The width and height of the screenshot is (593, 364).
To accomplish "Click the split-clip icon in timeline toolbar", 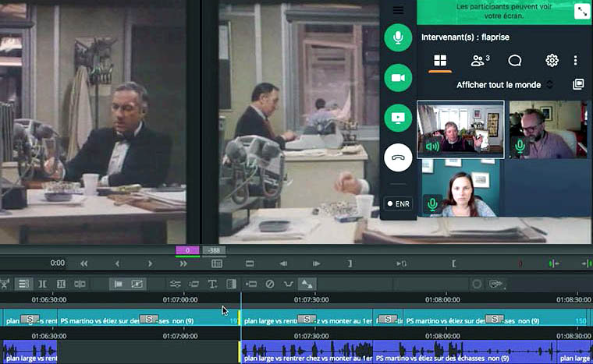I will 80,284.
